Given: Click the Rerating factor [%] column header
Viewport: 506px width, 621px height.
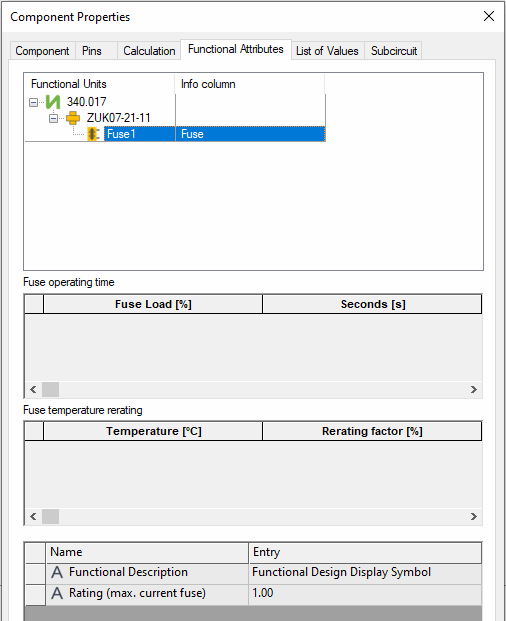Looking at the screenshot, I should tap(372, 431).
